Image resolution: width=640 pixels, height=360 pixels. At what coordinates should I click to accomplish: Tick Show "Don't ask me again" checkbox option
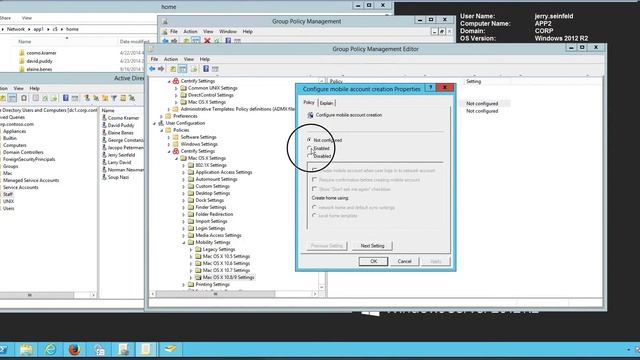(314, 189)
